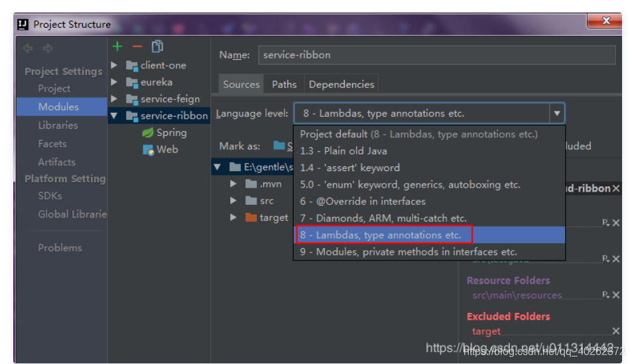Expand the target folder
632x364 pixels.
(x=233, y=217)
